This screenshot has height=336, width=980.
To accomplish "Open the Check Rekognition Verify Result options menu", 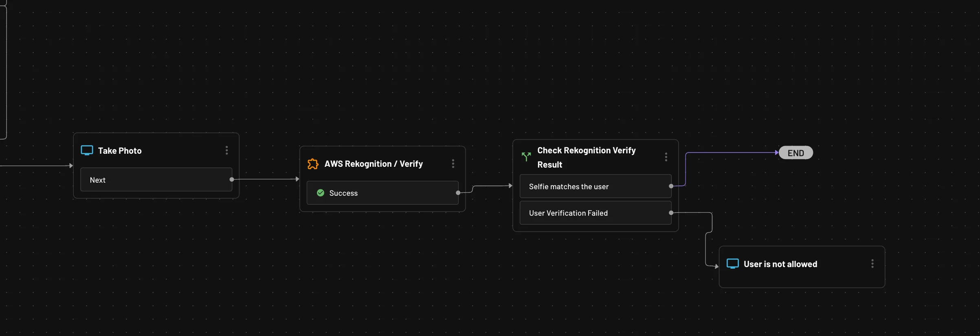I will 666,157.
